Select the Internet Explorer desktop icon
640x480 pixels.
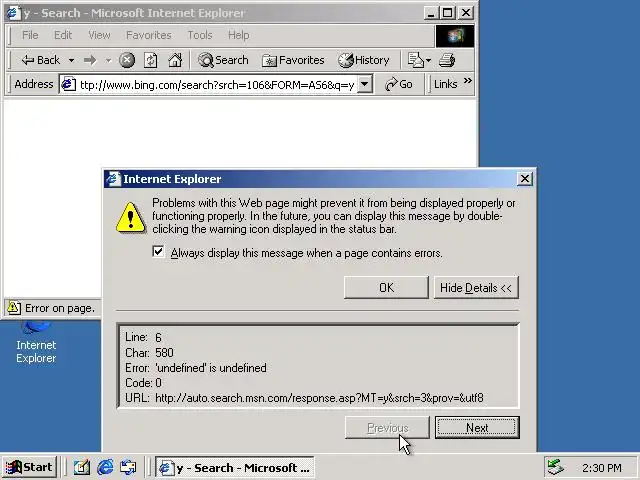(x=36, y=342)
